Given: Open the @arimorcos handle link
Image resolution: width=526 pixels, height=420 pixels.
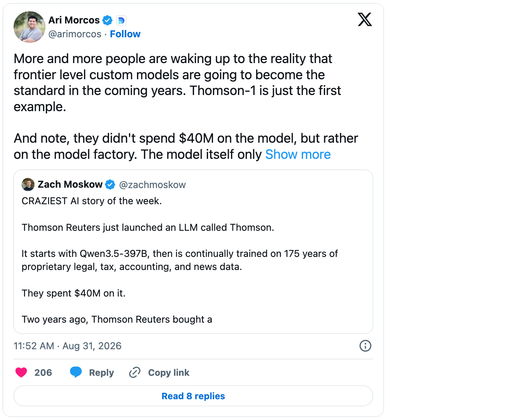Looking at the screenshot, I should pyautogui.click(x=75, y=34).
